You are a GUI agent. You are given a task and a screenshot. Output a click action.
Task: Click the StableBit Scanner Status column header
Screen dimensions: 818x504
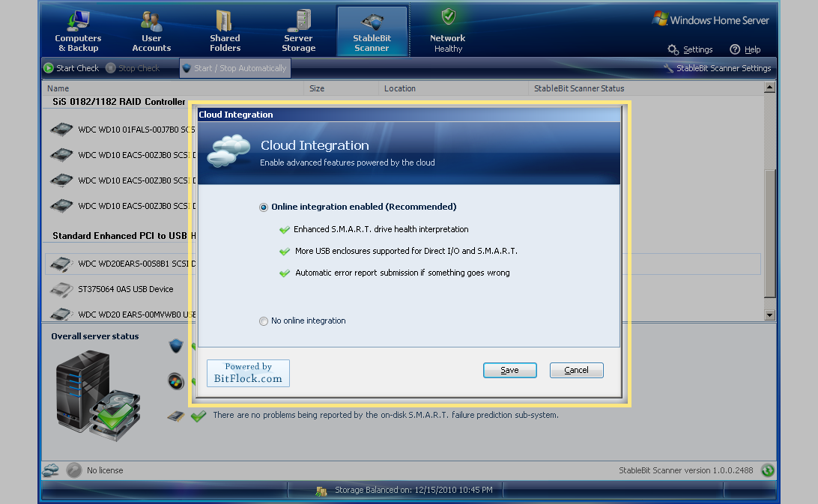[x=646, y=88]
